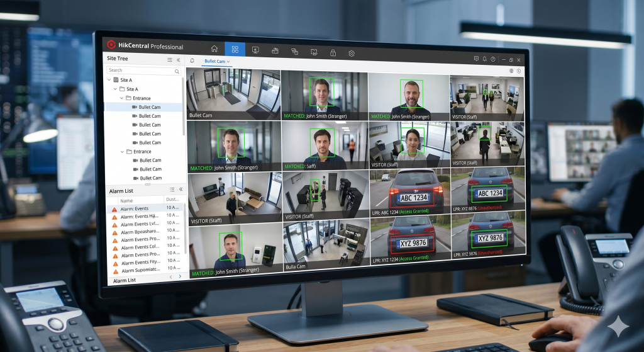Click the globe icon above the camera grid
The width and height of the screenshot is (644, 352).
tap(511, 71)
